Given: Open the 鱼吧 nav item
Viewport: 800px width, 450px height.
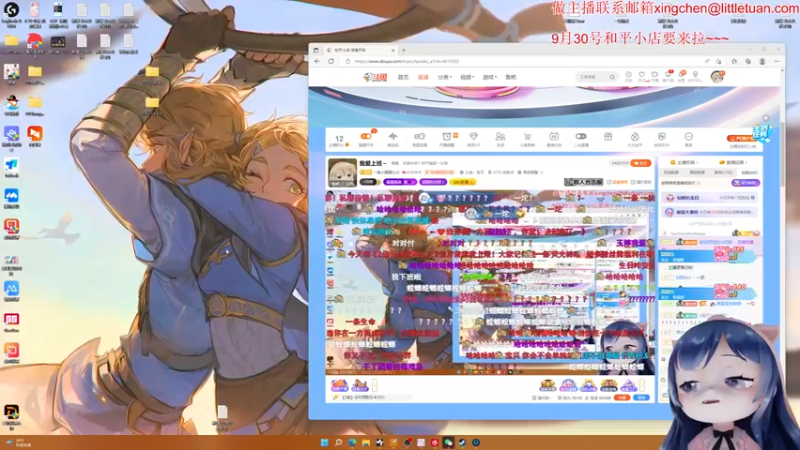Looking at the screenshot, I should coord(510,77).
